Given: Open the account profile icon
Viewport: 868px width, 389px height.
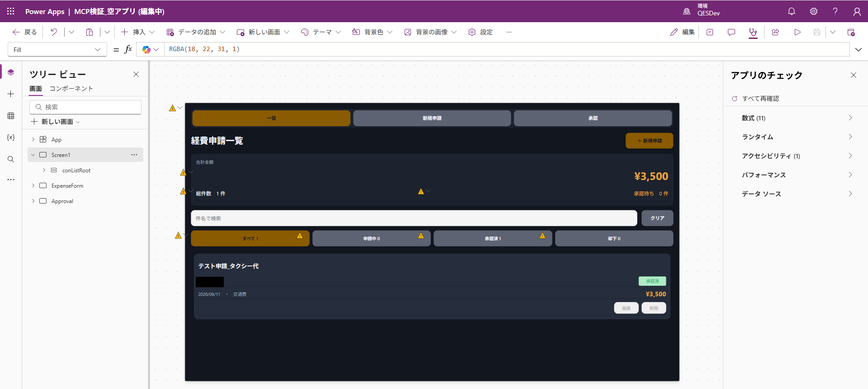Looking at the screenshot, I should [857, 11].
